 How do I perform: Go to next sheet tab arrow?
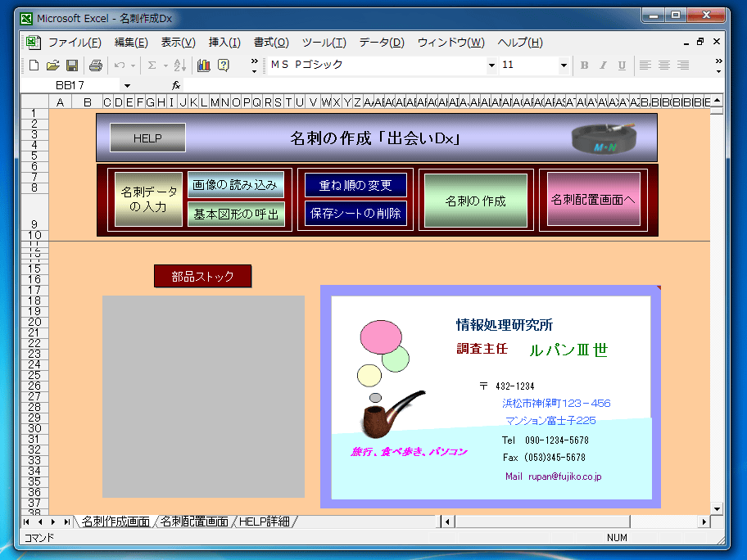click(53, 522)
